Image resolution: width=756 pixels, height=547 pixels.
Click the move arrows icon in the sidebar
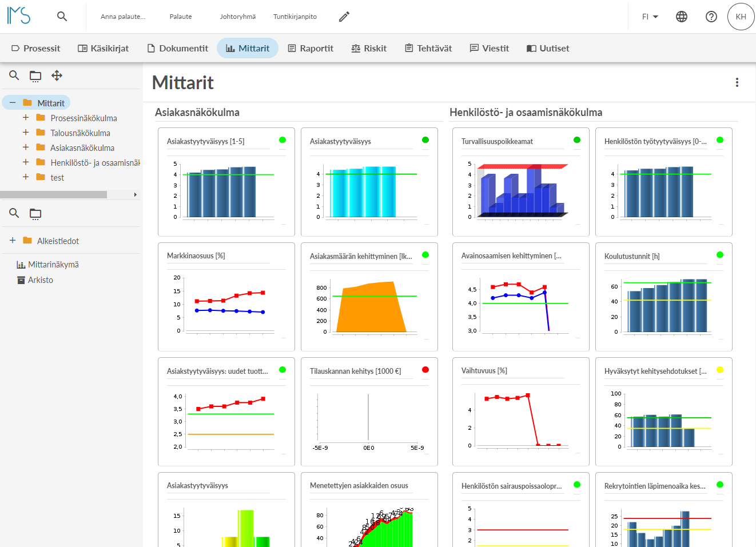tap(57, 75)
